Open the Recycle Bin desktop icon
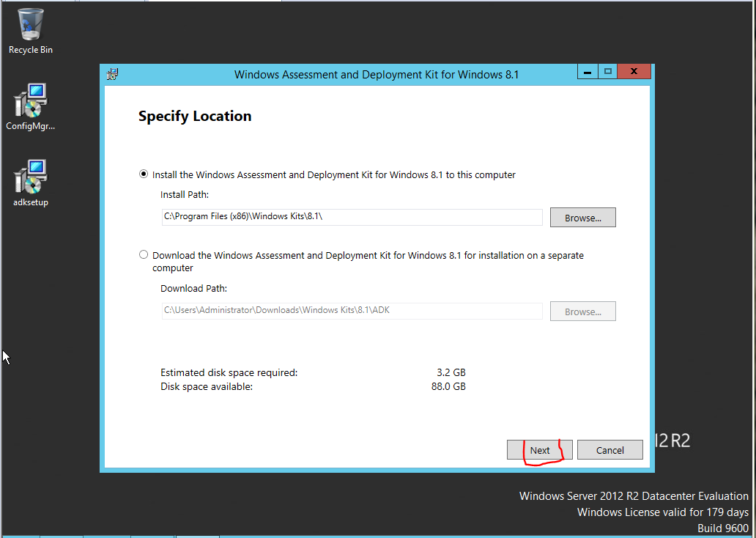 pos(31,32)
